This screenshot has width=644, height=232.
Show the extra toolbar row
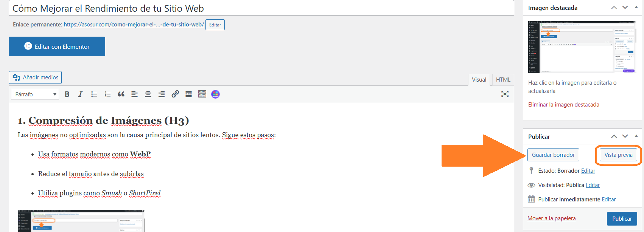(x=202, y=94)
